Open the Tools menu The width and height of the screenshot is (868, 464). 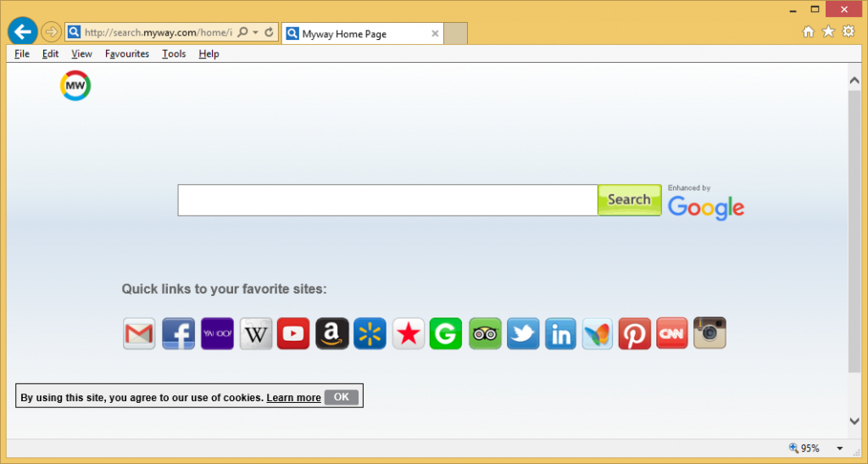pyautogui.click(x=174, y=53)
